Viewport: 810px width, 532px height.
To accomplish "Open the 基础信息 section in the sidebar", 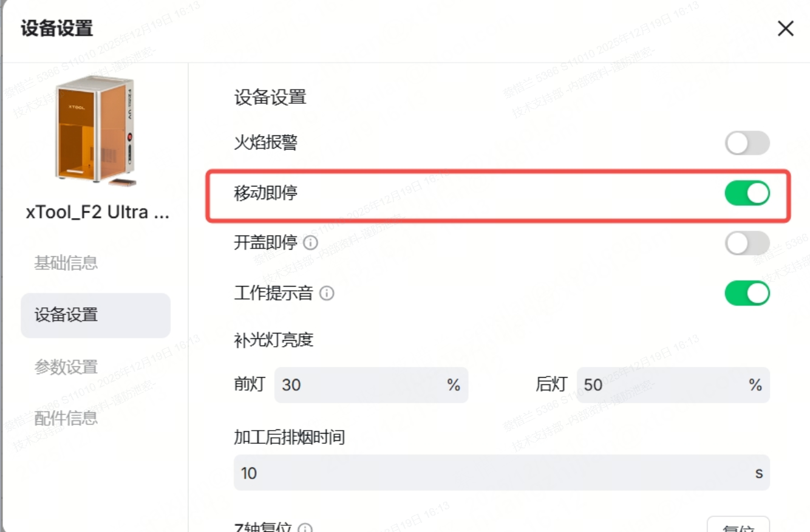I will pyautogui.click(x=66, y=264).
